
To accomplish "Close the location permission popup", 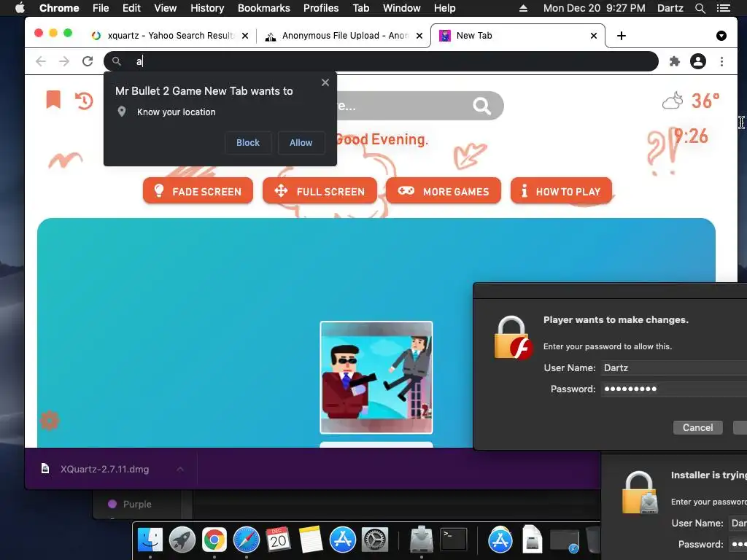I will click(x=325, y=82).
